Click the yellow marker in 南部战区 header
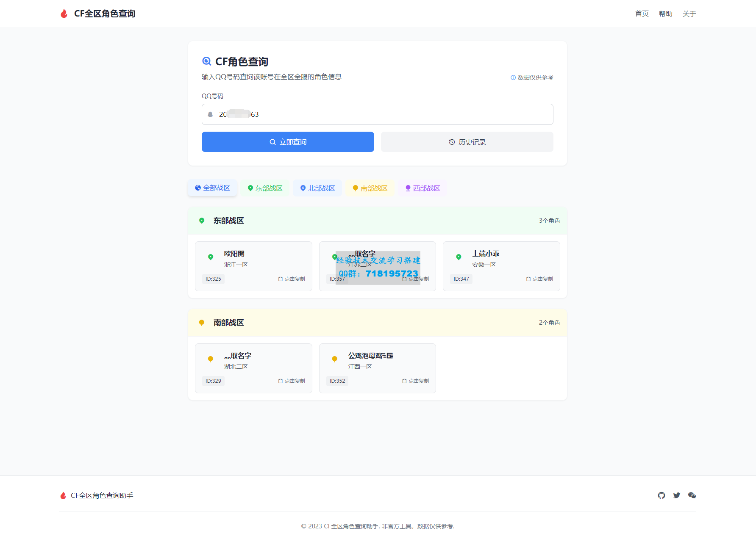 point(202,323)
